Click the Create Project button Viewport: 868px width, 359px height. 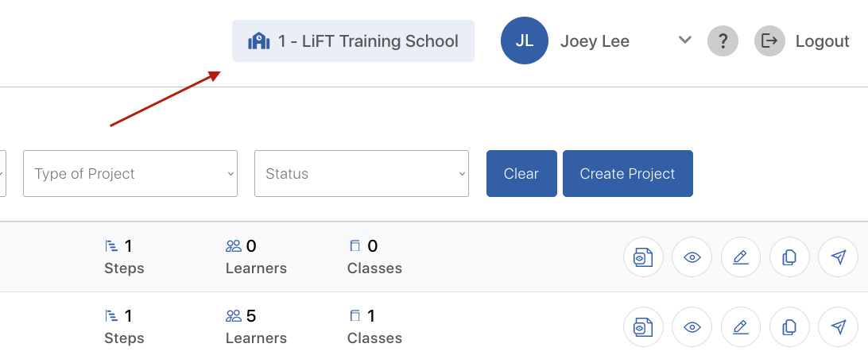[628, 174]
